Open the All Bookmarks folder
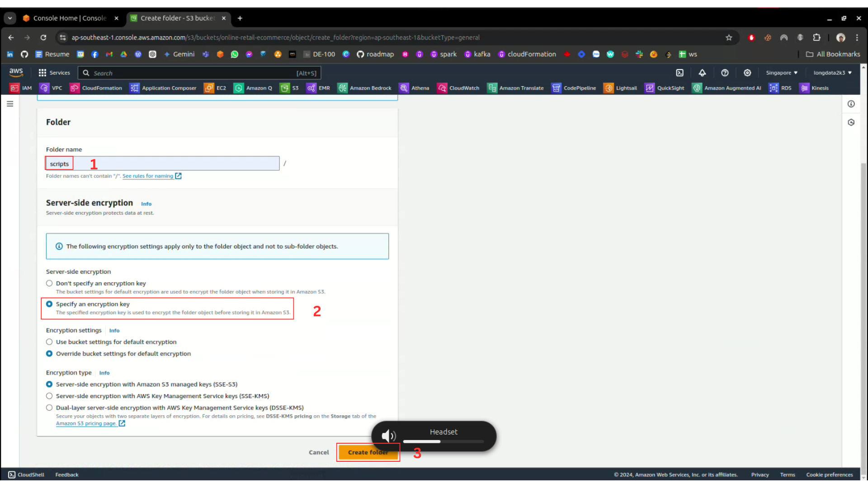The width and height of the screenshot is (868, 488). pyautogui.click(x=833, y=54)
